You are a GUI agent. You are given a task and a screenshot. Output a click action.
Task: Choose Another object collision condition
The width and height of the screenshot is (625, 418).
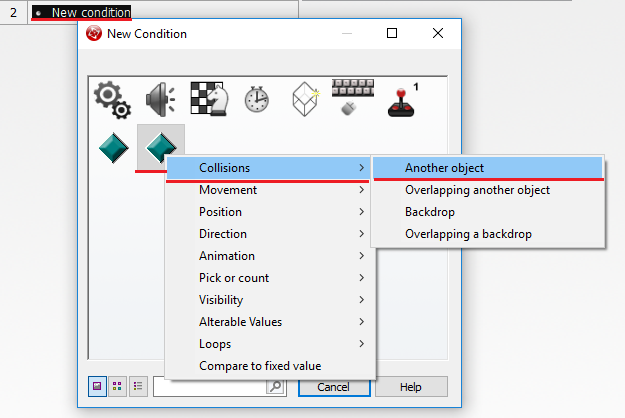(488, 168)
